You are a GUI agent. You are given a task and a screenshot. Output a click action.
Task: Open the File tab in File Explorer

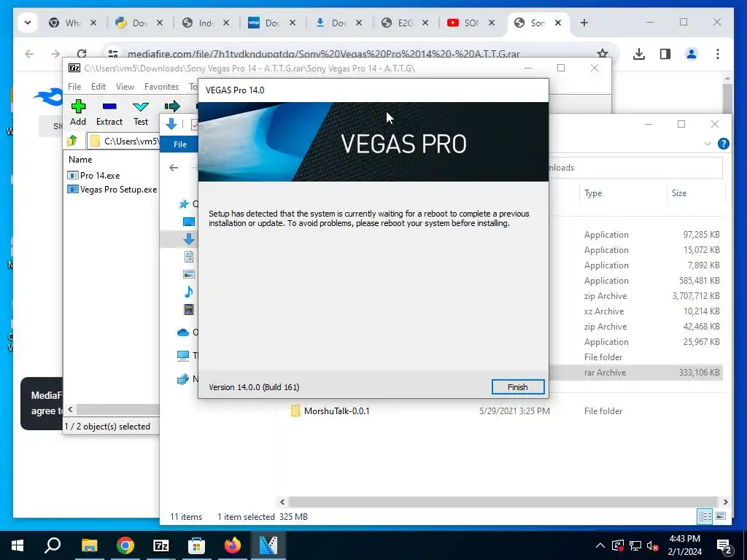tap(180, 144)
